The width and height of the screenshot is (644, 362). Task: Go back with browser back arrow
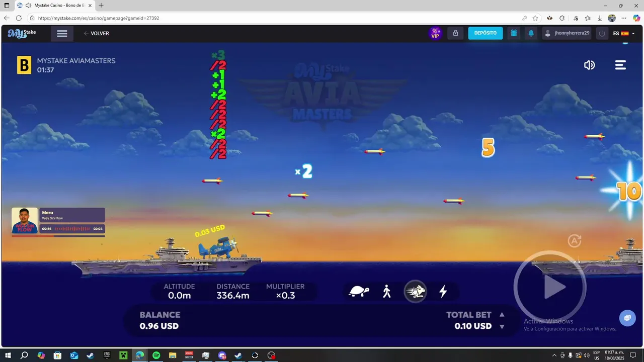tap(7, 18)
